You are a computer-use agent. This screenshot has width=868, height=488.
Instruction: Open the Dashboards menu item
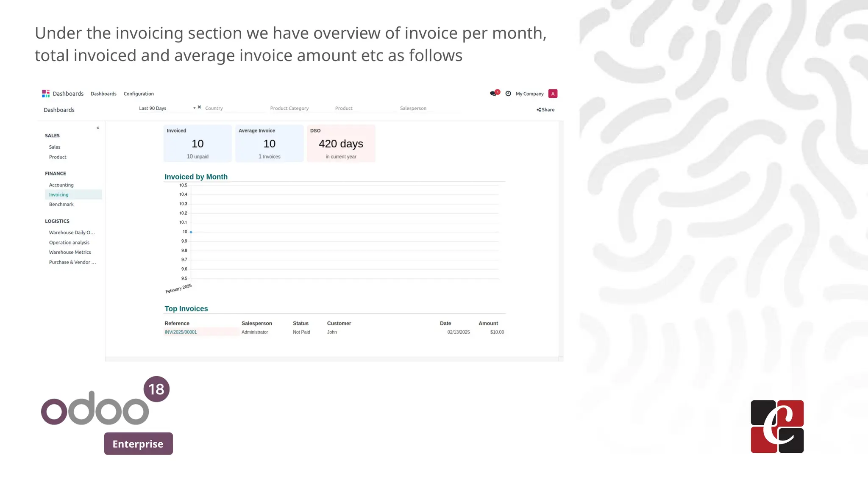[x=103, y=94]
